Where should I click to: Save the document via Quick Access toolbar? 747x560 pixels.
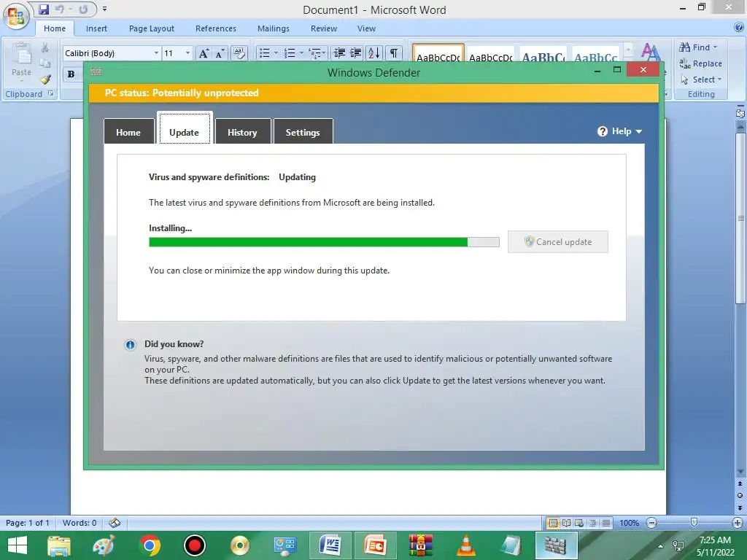pos(44,9)
